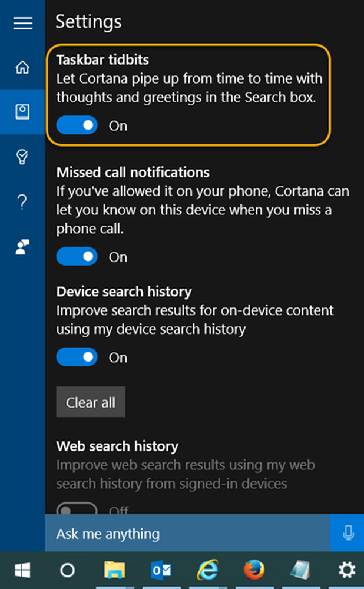
Task: Click the microphone icon to speak
Action: pos(348,532)
